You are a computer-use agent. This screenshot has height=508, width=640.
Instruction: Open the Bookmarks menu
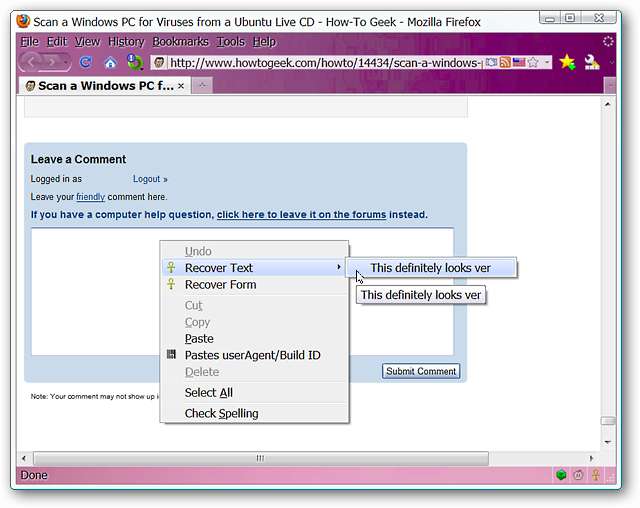(x=180, y=42)
